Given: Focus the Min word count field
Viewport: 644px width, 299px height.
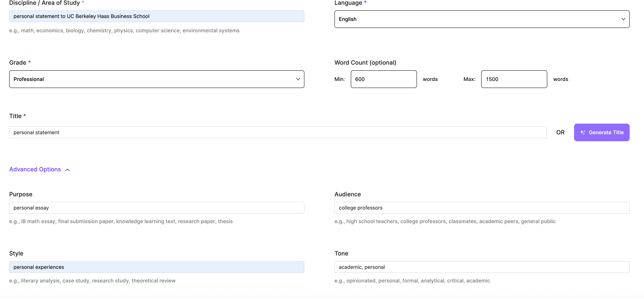Looking at the screenshot, I should pyautogui.click(x=383, y=79).
